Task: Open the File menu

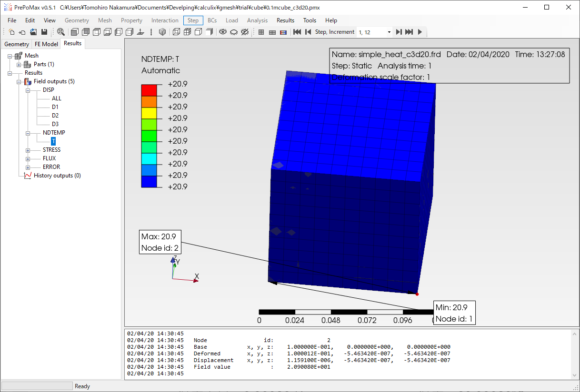Action: tap(12, 20)
